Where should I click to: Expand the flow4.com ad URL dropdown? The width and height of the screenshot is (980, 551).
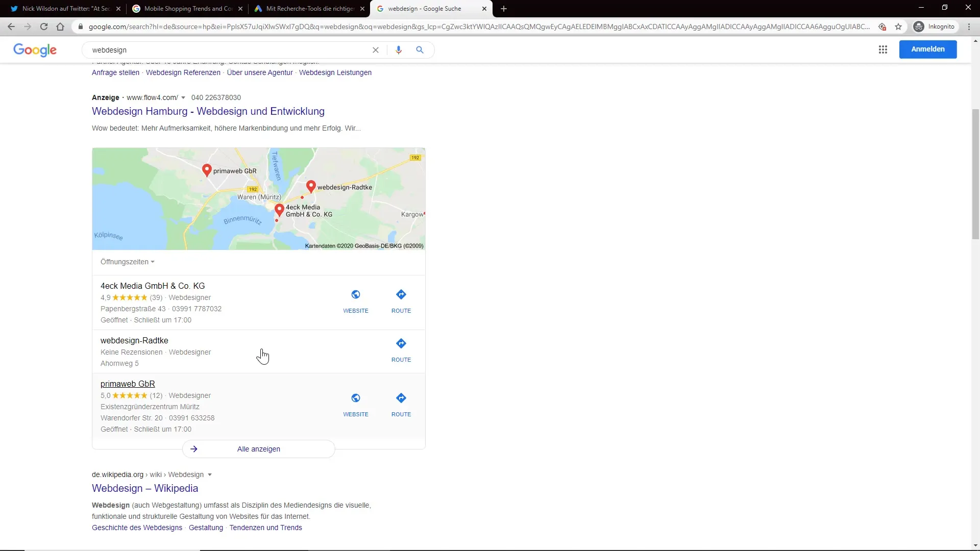pyautogui.click(x=183, y=97)
